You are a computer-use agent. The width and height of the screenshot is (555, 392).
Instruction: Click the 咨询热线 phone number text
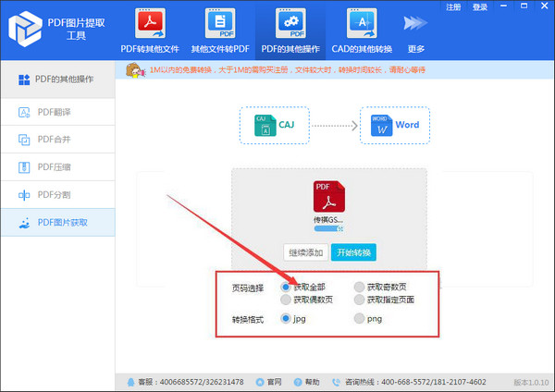click(x=434, y=382)
